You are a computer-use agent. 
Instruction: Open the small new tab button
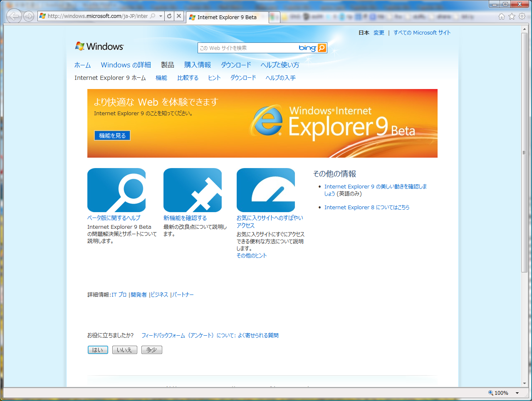(275, 17)
